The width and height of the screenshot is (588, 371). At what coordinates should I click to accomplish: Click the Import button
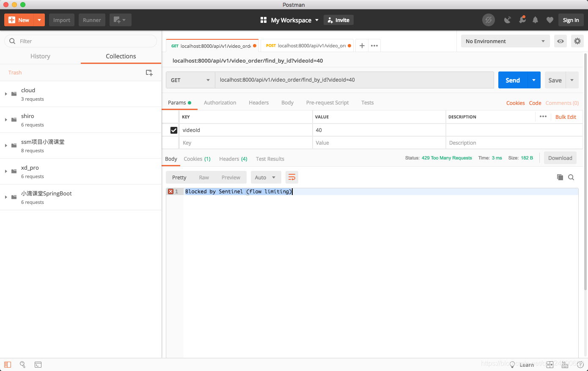click(62, 20)
